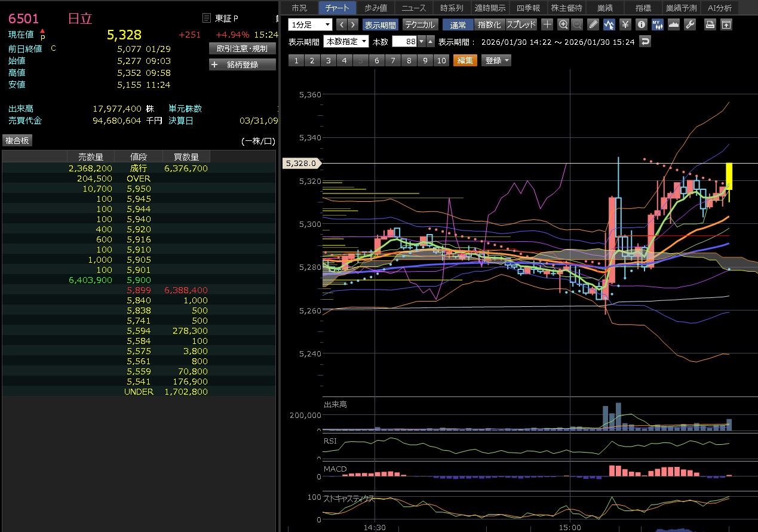Viewport: 758px width, 532px height.
Task: Switch chart mode to 指数化
Action: point(489,24)
